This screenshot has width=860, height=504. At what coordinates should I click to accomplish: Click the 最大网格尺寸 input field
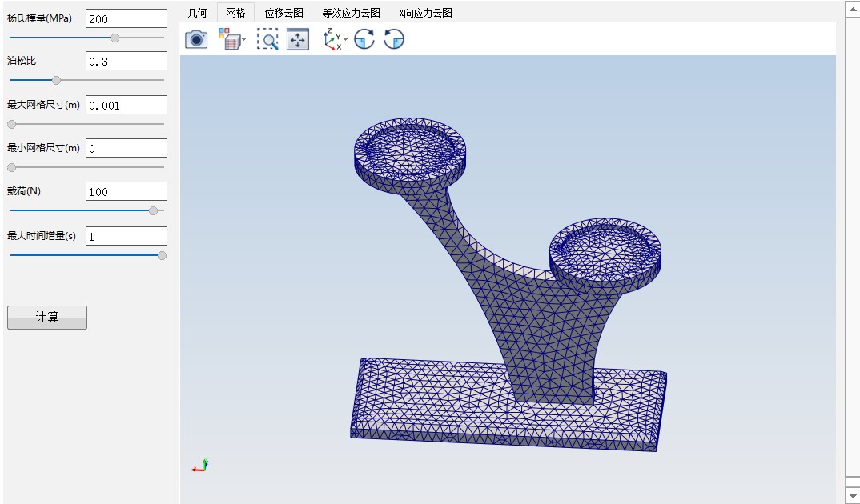pyautogui.click(x=126, y=105)
